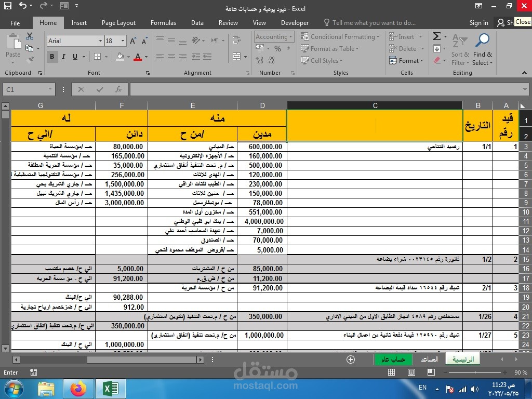Click the Name Box showing C1
This screenshot has height=399, width=532.
tap(29, 89)
